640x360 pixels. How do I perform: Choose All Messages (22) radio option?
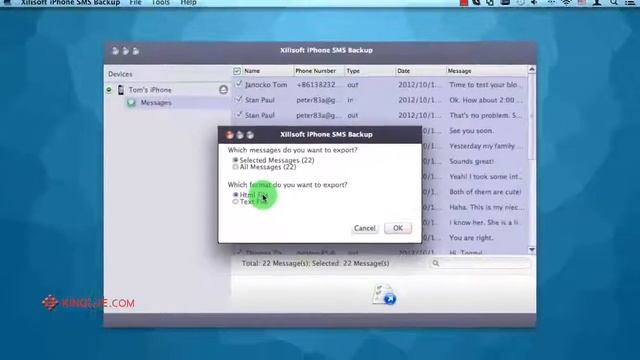click(235, 167)
